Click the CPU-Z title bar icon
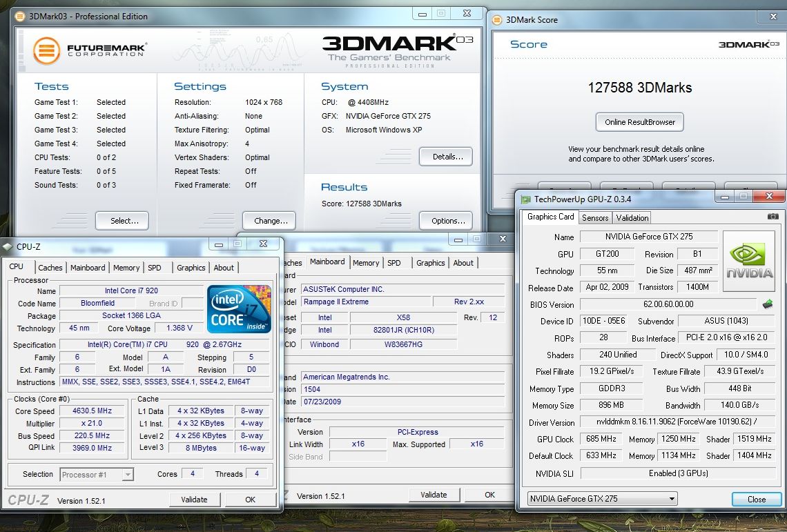 (8, 246)
